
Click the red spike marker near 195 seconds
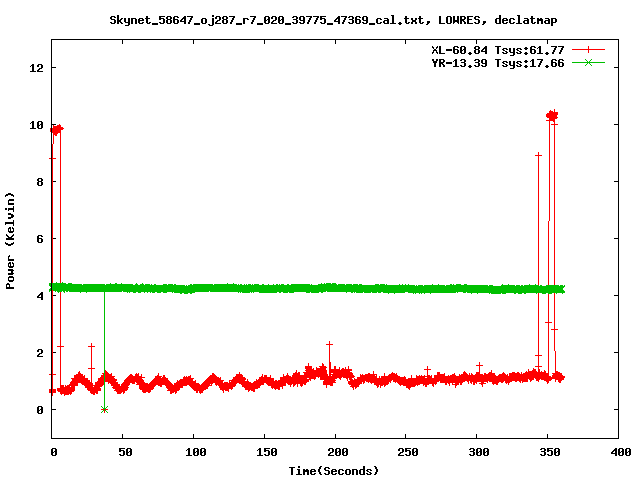pos(329,344)
